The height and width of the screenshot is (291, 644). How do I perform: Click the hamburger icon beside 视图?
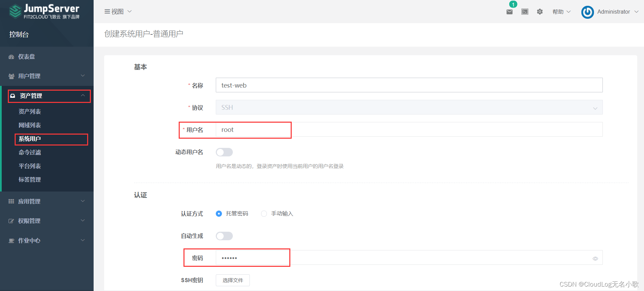click(x=107, y=12)
